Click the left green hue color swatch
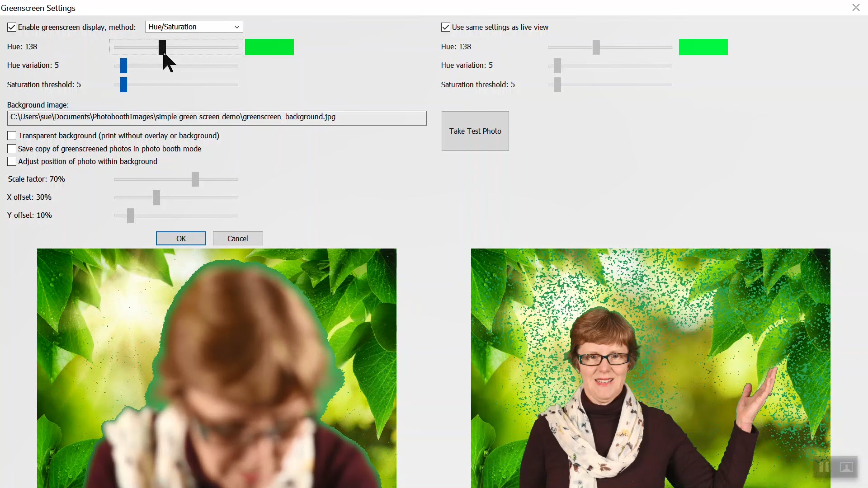 [269, 47]
